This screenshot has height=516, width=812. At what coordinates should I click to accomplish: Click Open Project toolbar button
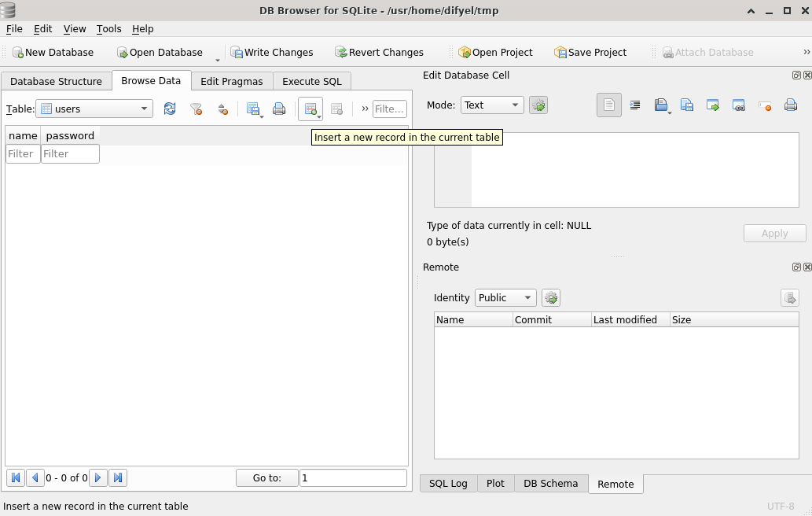tap(495, 53)
